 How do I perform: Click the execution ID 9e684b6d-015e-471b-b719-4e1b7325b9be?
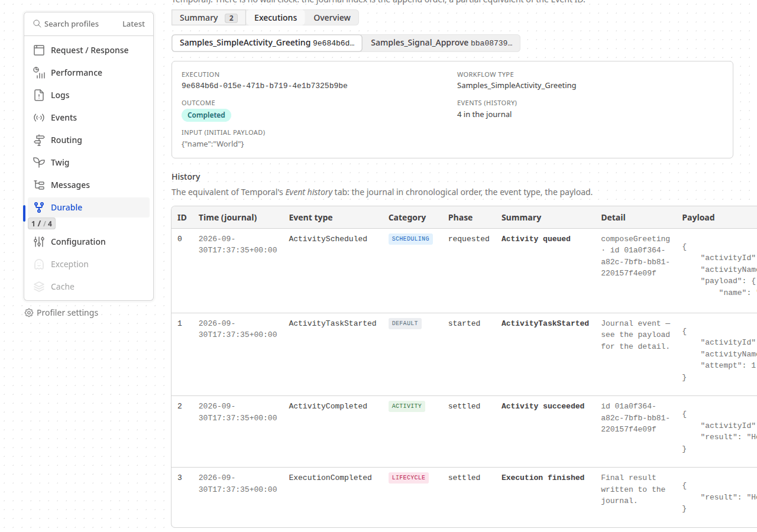pos(264,86)
